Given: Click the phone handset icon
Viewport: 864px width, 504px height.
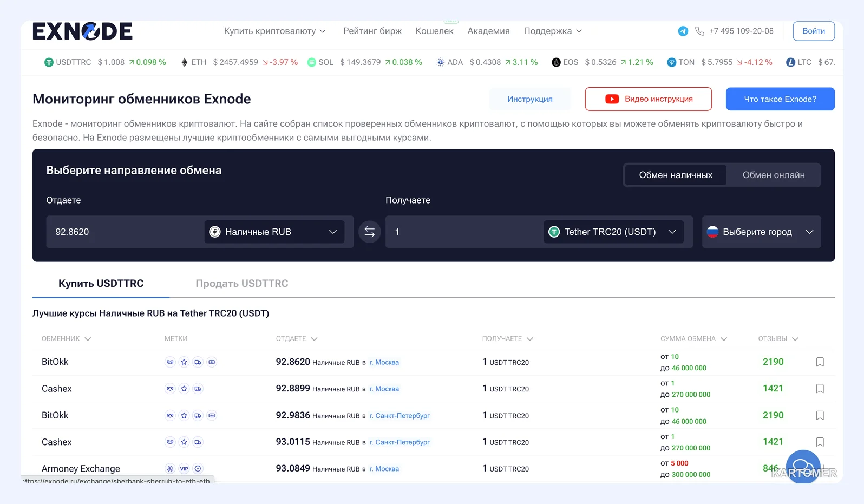Looking at the screenshot, I should 699,31.
